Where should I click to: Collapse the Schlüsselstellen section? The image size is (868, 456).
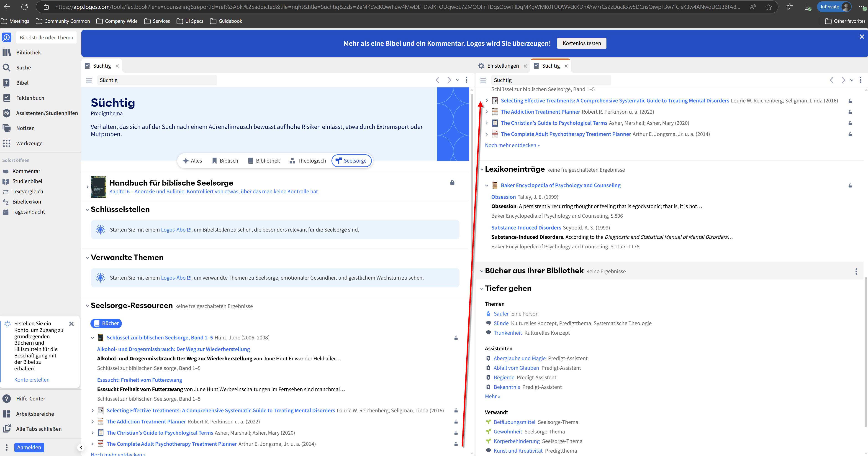point(88,210)
